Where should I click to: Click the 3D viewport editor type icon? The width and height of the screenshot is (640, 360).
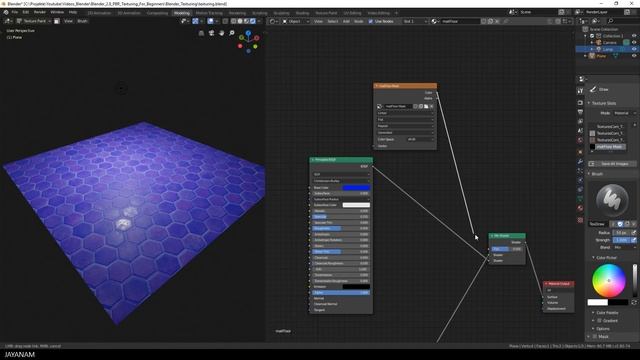pos(8,21)
